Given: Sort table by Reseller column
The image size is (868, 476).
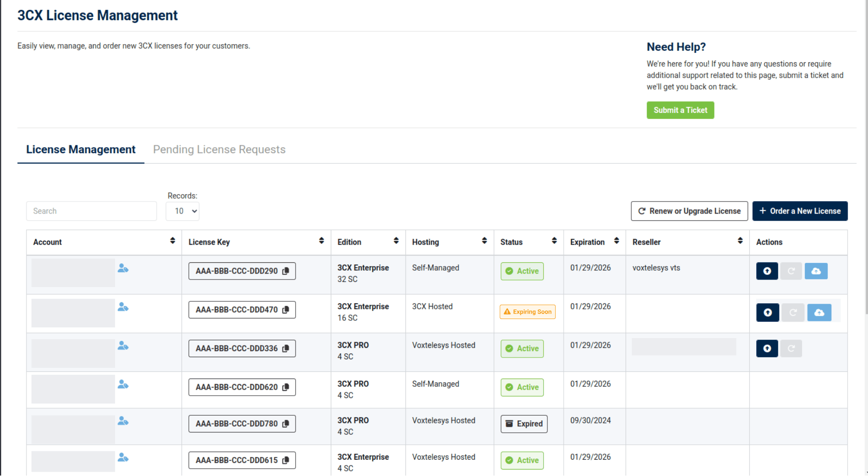Looking at the screenshot, I should pos(740,241).
